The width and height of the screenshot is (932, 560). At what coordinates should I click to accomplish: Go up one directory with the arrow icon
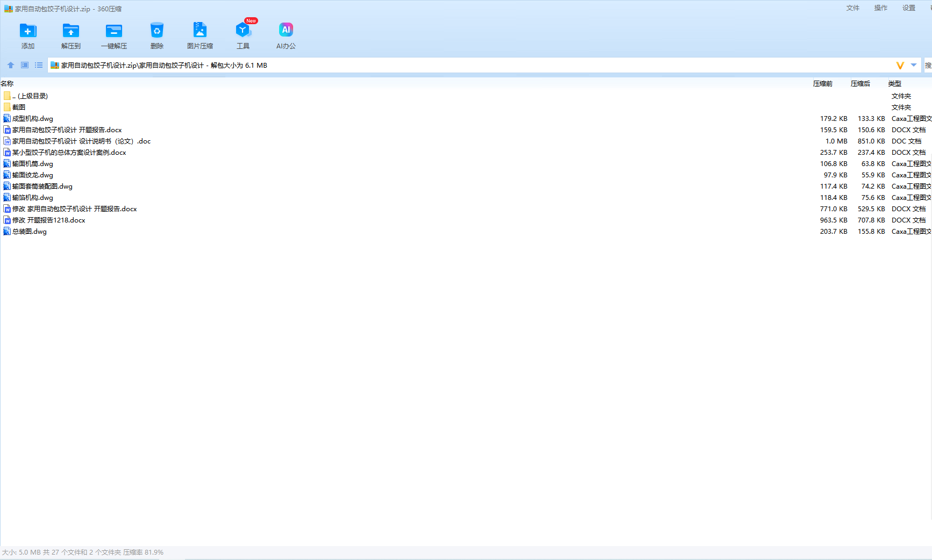point(11,66)
